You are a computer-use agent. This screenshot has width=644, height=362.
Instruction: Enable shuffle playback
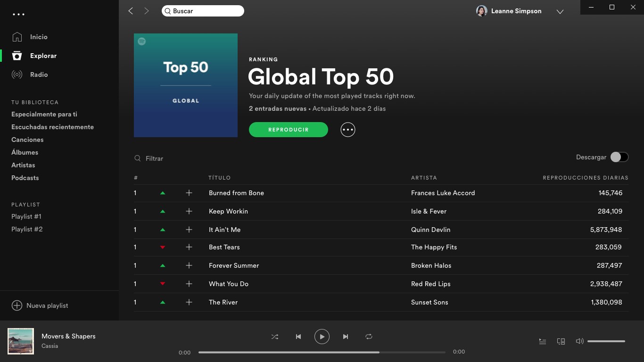275,337
